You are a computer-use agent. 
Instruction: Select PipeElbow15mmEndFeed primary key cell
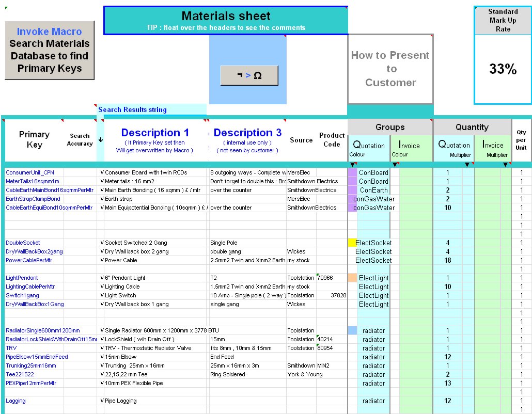pos(37,357)
